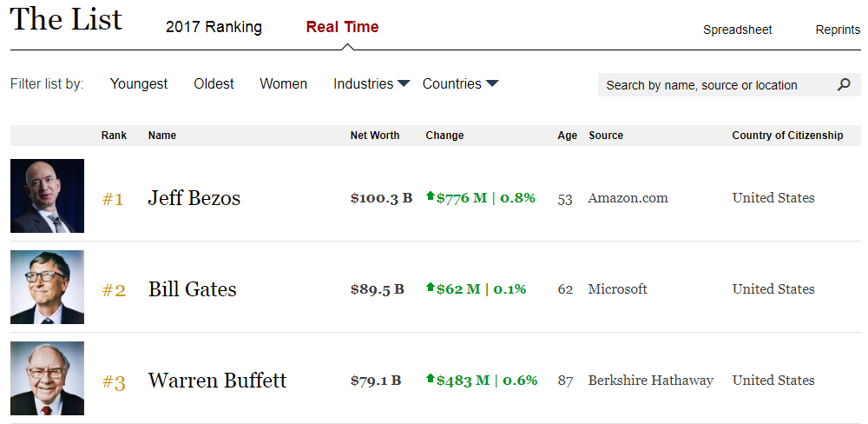
Task: Open the Jeff Bezos name link
Action: (x=194, y=198)
